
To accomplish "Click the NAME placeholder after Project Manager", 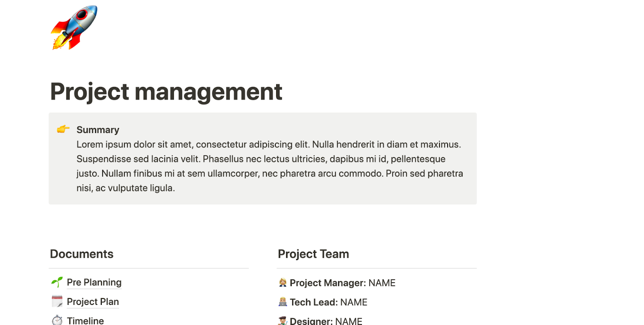I will point(382,283).
